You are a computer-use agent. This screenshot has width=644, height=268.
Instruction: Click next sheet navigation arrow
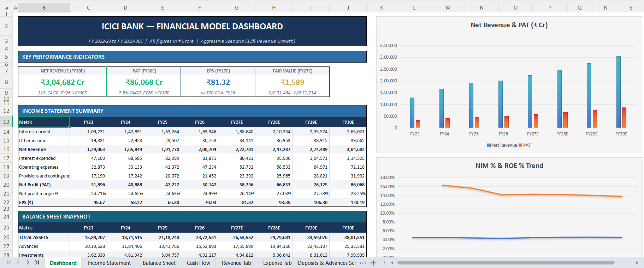tap(28, 263)
